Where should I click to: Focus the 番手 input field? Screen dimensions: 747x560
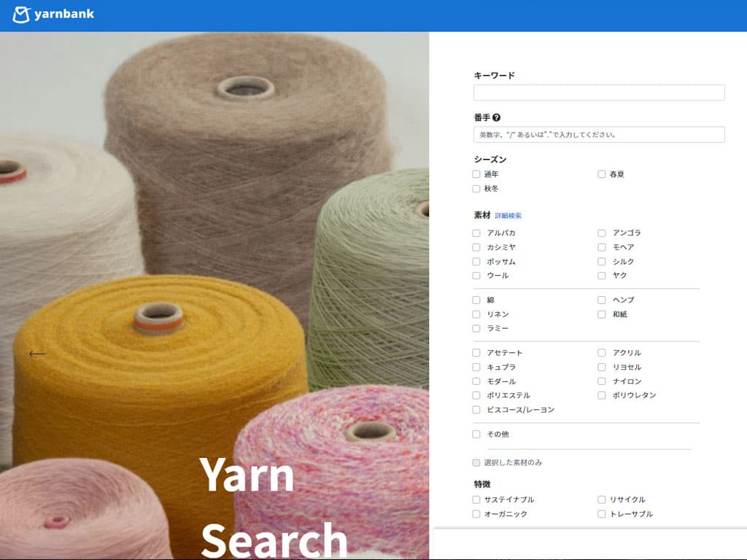point(599,134)
